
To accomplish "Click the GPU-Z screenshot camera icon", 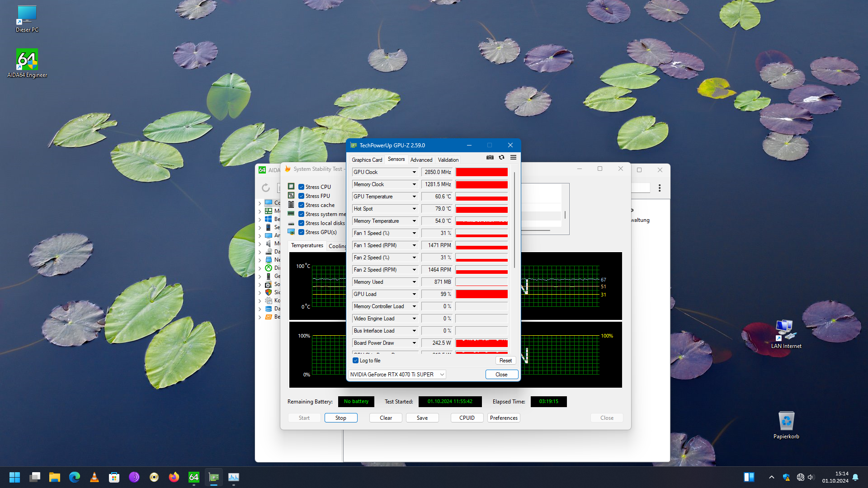I will tap(490, 157).
